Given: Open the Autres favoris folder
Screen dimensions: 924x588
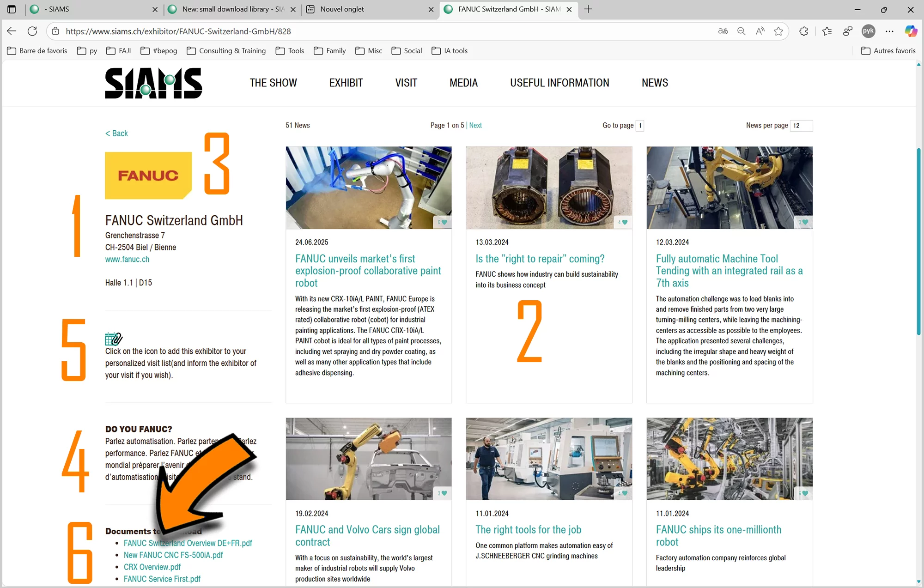Looking at the screenshot, I should pyautogui.click(x=888, y=50).
